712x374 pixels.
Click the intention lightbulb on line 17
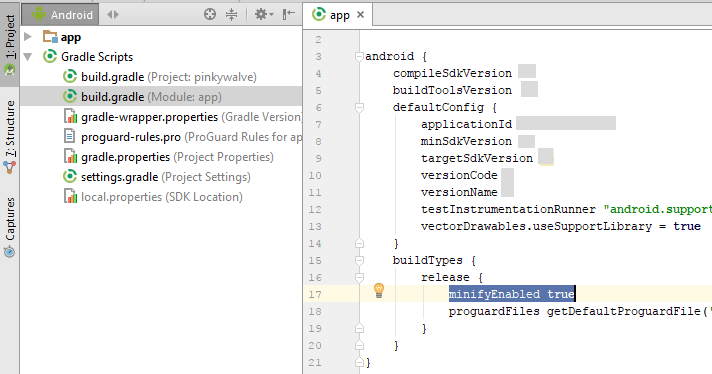(379, 290)
